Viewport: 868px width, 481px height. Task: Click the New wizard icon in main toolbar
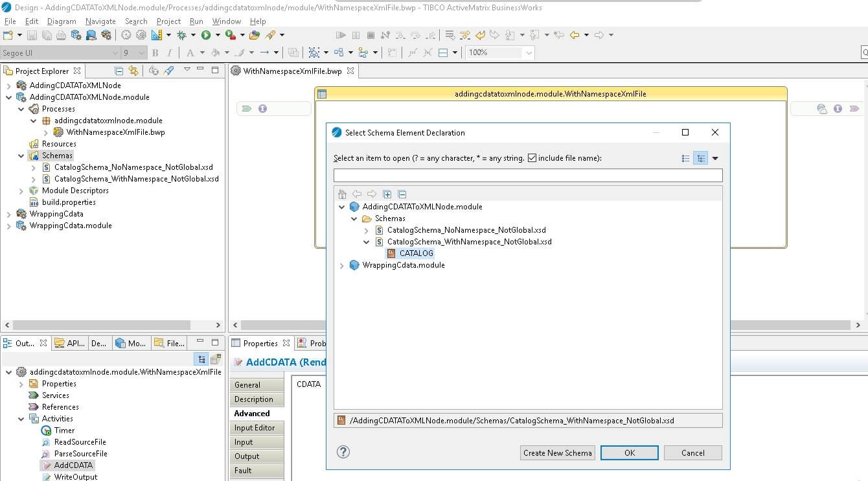click(x=8, y=35)
